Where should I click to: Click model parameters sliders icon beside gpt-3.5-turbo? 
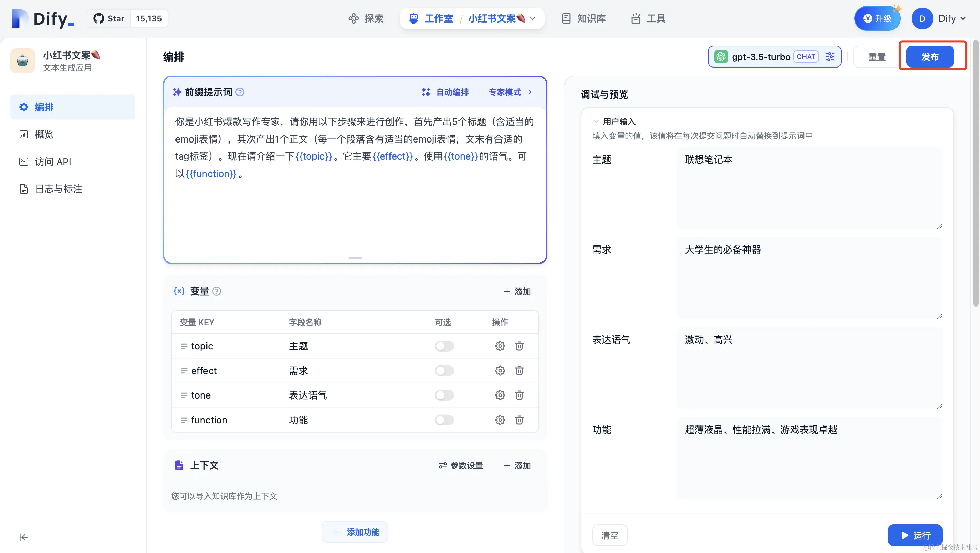830,57
